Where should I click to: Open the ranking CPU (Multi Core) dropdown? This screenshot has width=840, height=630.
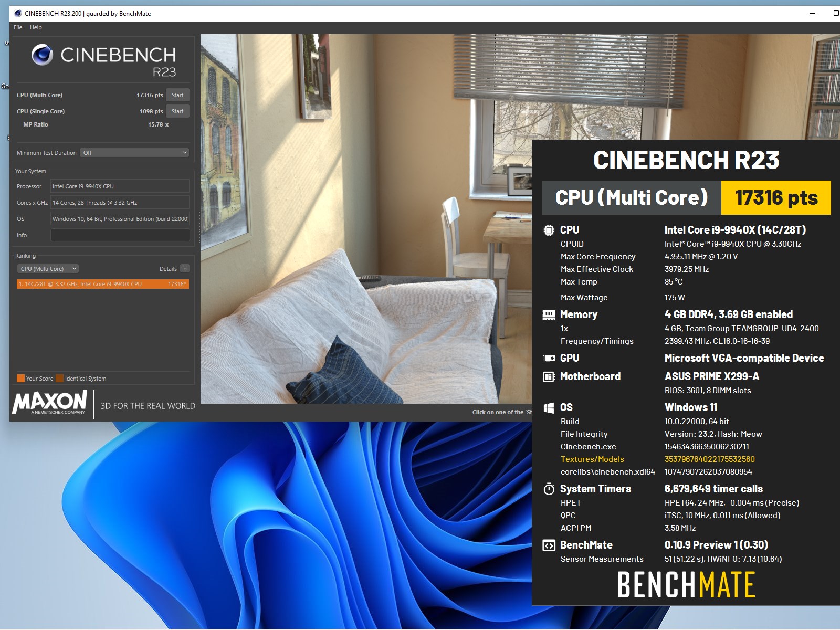[48, 269]
